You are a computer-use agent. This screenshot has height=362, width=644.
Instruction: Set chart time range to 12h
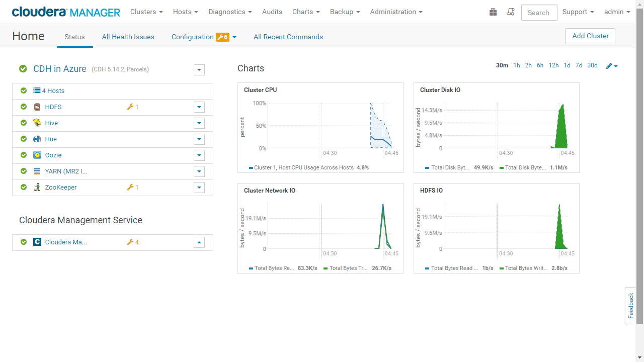pos(553,65)
